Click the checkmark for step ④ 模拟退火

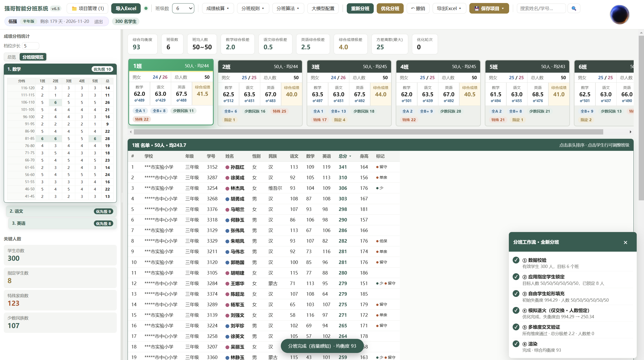point(516,310)
